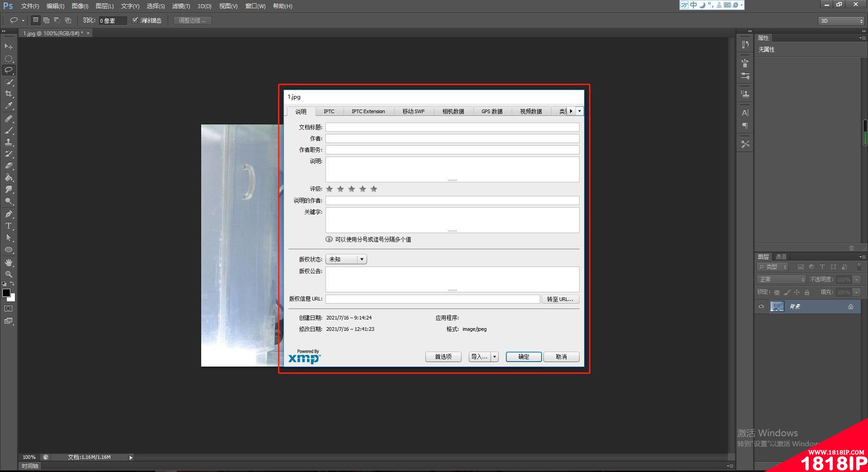Select the Dodge tool
The width and height of the screenshot is (868, 472).
click(9, 201)
